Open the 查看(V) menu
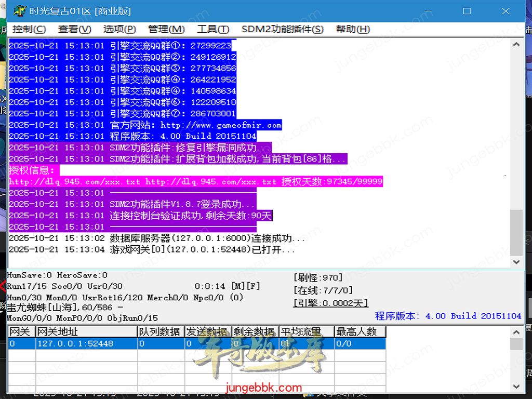 [x=74, y=29]
